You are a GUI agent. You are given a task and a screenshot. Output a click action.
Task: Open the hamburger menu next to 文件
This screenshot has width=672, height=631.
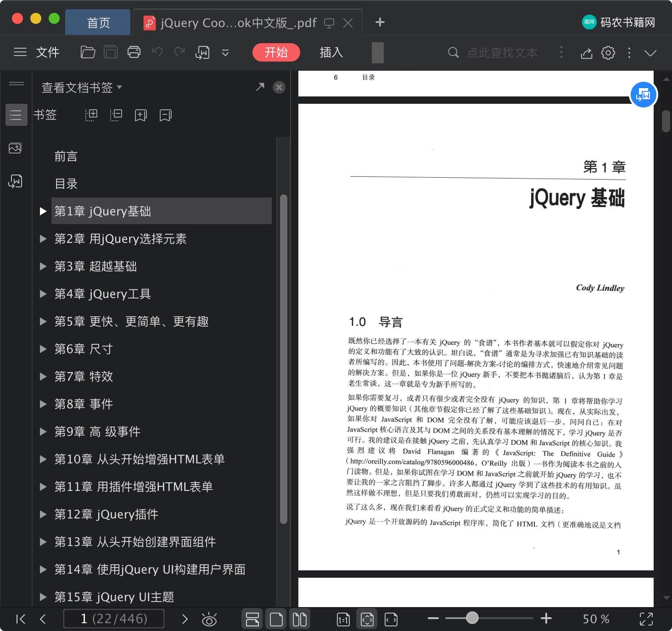click(20, 52)
